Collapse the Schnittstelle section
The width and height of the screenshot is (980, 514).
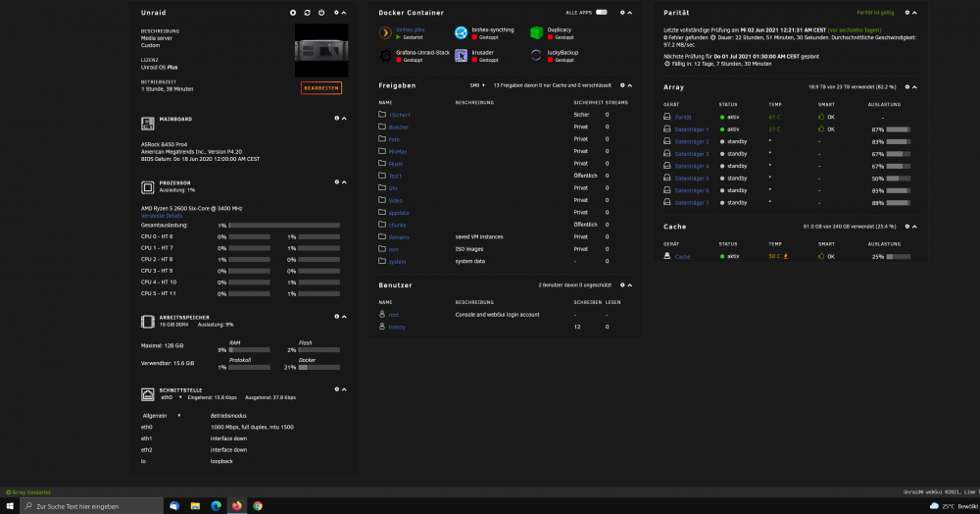pyautogui.click(x=344, y=389)
